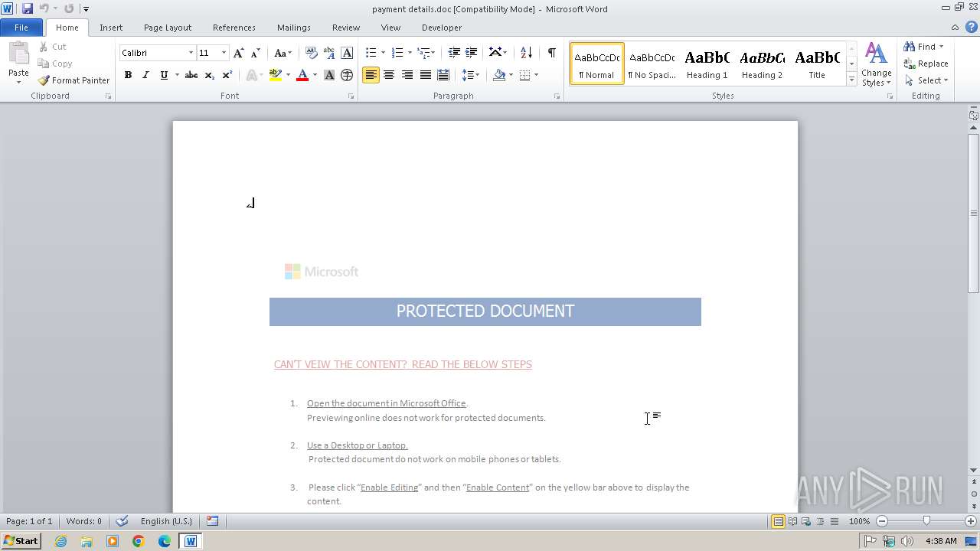This screenshot has height=551, width=980.
Task: Open the File tab
Action: (21, 28)
